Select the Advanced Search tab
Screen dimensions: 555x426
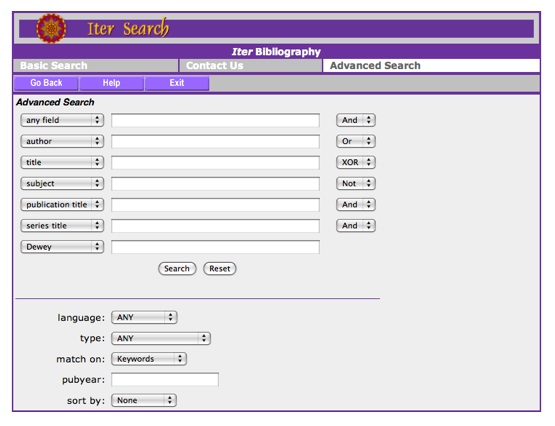pos(431,65)
